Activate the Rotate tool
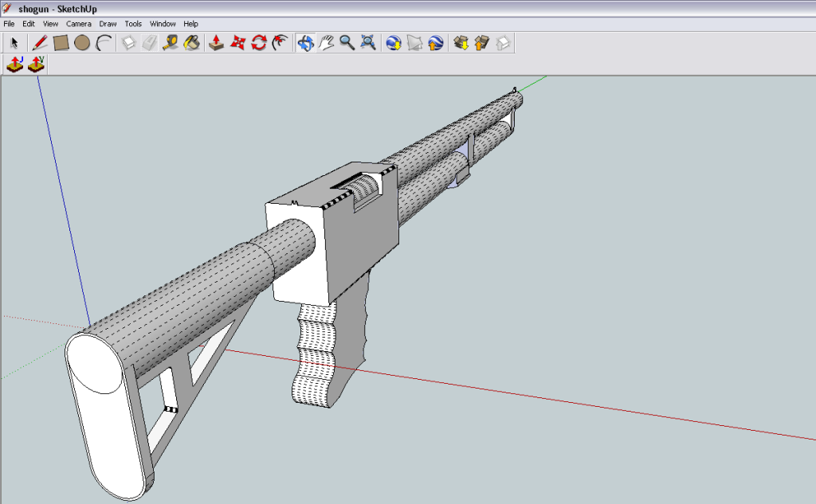This screenshot has height=504, width=816. tap(259, 43)
